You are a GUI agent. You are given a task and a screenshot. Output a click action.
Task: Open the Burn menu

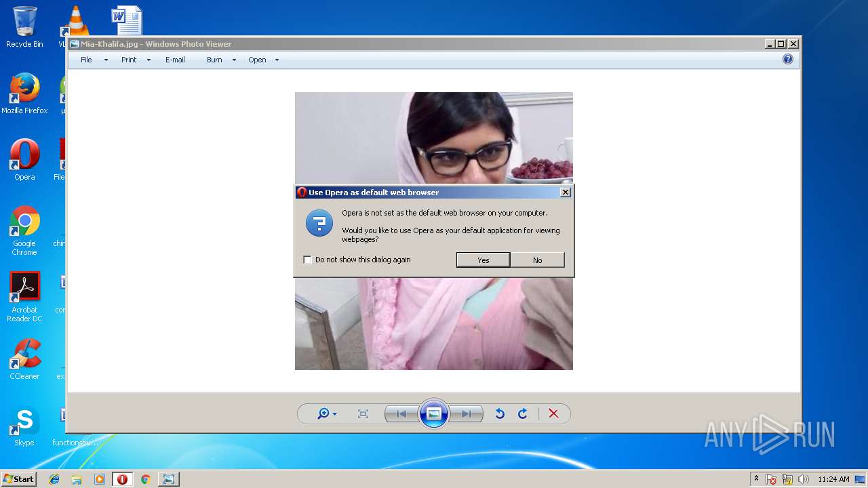[214, 60]
